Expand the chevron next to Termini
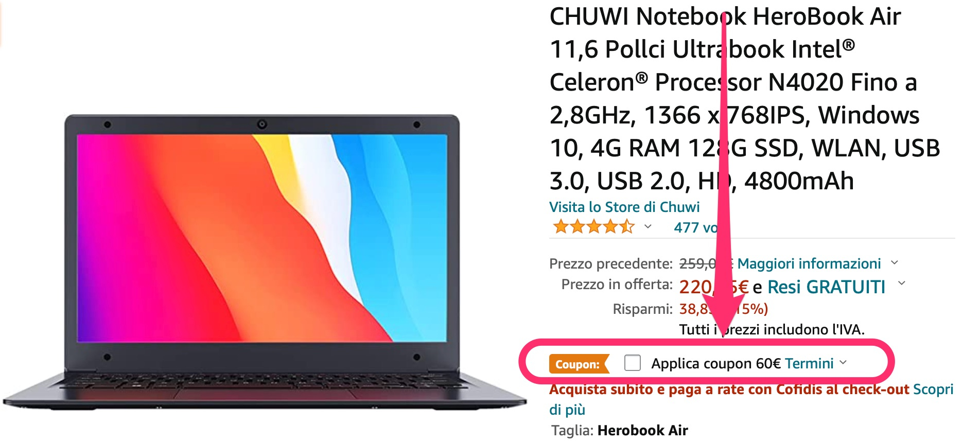 [x=843, y=362]
